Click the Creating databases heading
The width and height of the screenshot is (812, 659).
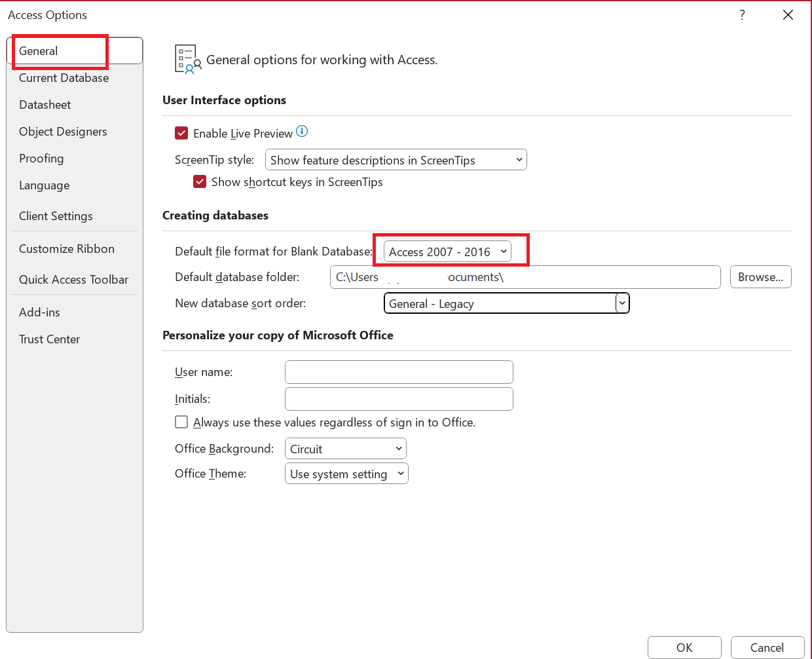tap(215, 215)
